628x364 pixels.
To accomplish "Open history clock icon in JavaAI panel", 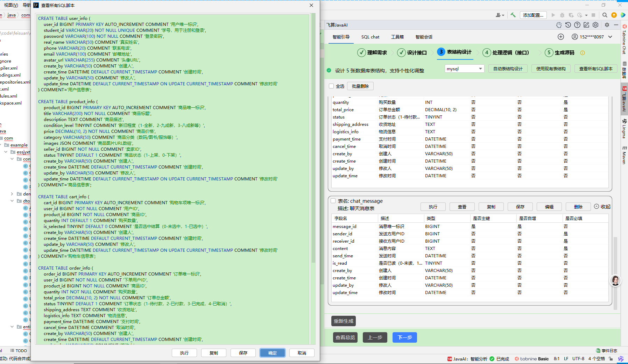I will (x=568, y=25).
